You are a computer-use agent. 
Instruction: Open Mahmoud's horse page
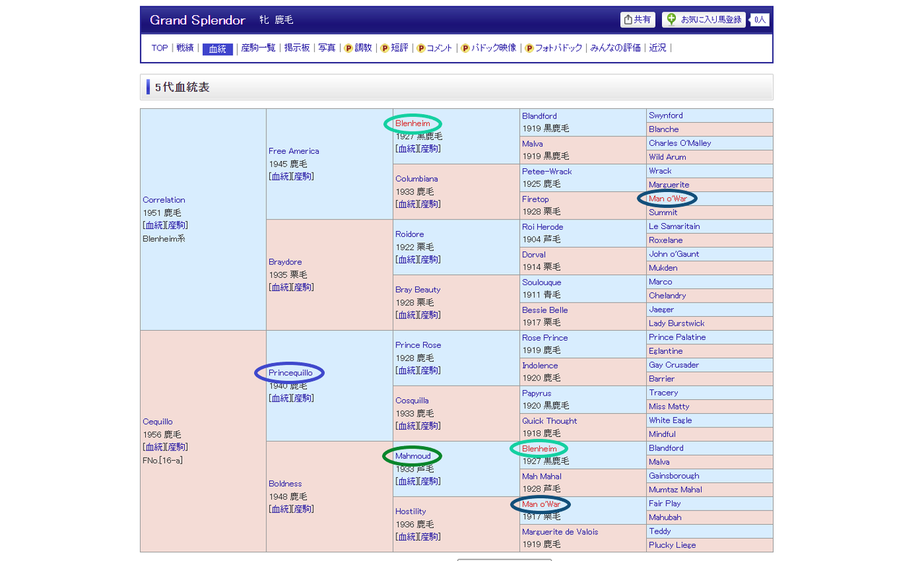pos(413,456)
